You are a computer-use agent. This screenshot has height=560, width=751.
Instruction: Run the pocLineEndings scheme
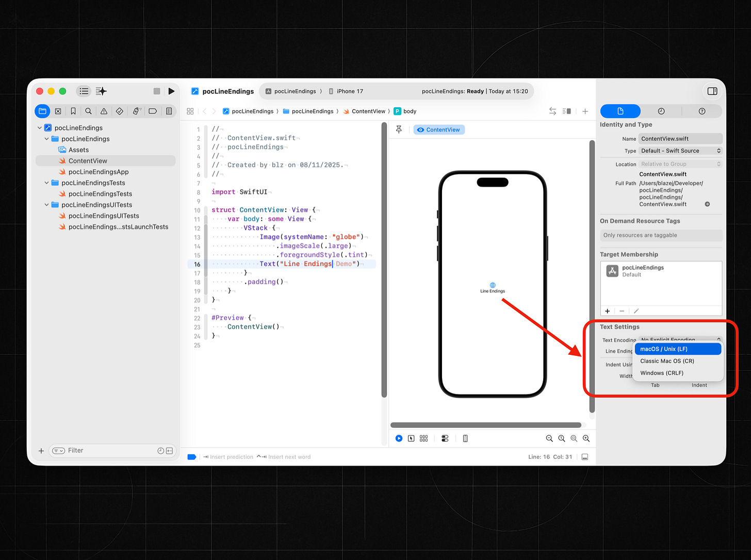pos(171,91)
